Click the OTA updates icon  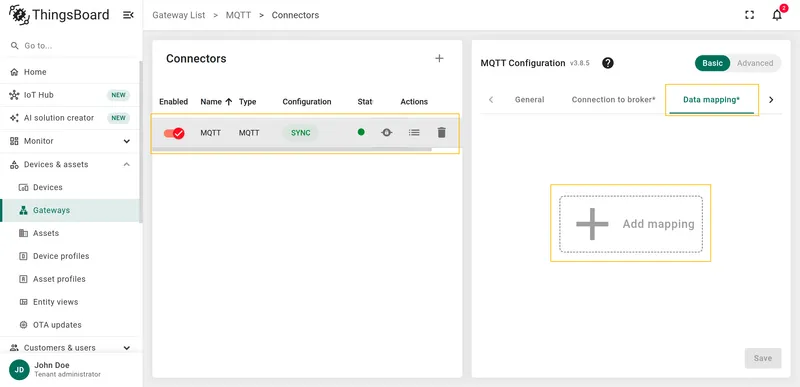click(23, 325)
